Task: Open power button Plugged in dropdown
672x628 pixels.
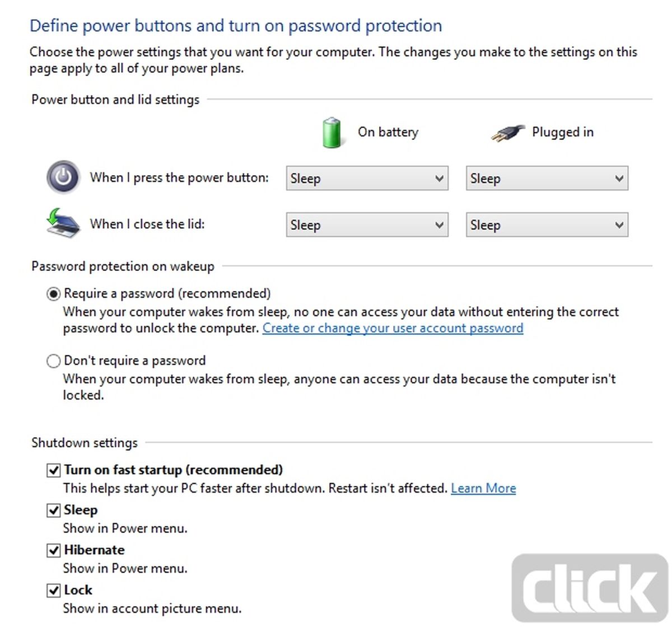Action: pos(547,179)
